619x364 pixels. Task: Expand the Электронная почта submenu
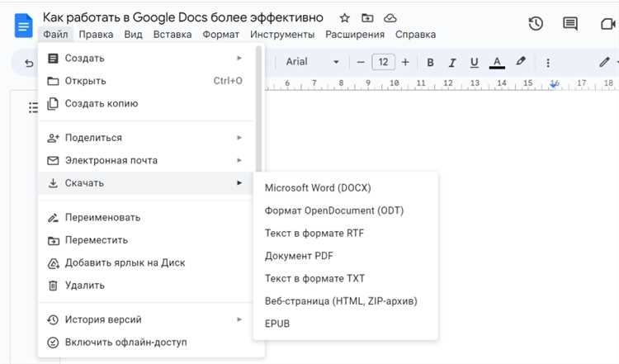pos(145,160)
